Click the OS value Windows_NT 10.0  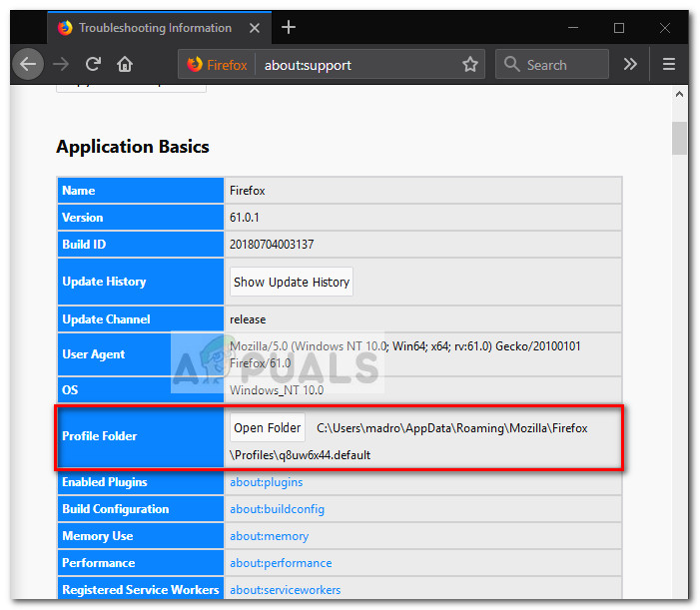pos(277,390)
